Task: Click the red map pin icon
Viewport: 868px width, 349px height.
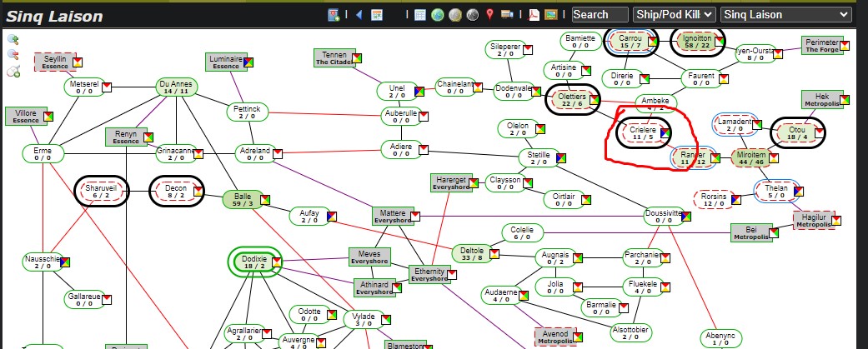Action: (489, 15)
